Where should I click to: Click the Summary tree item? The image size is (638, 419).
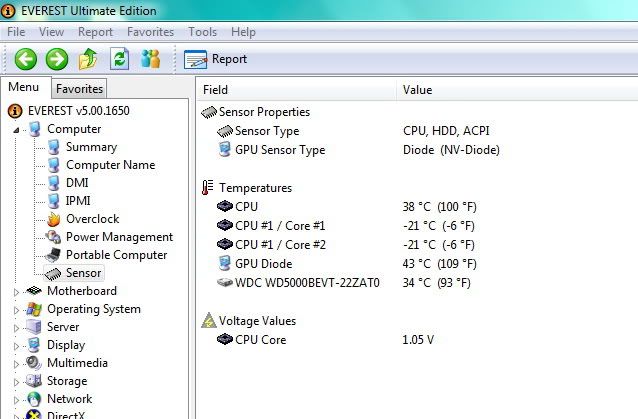point(91,147)
